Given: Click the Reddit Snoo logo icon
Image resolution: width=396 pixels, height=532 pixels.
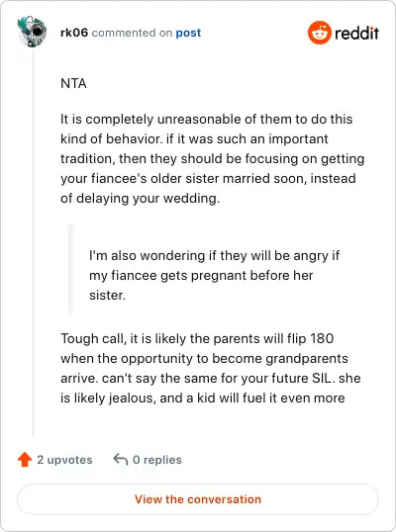Looking at the screenshot, I should point(319,33).
